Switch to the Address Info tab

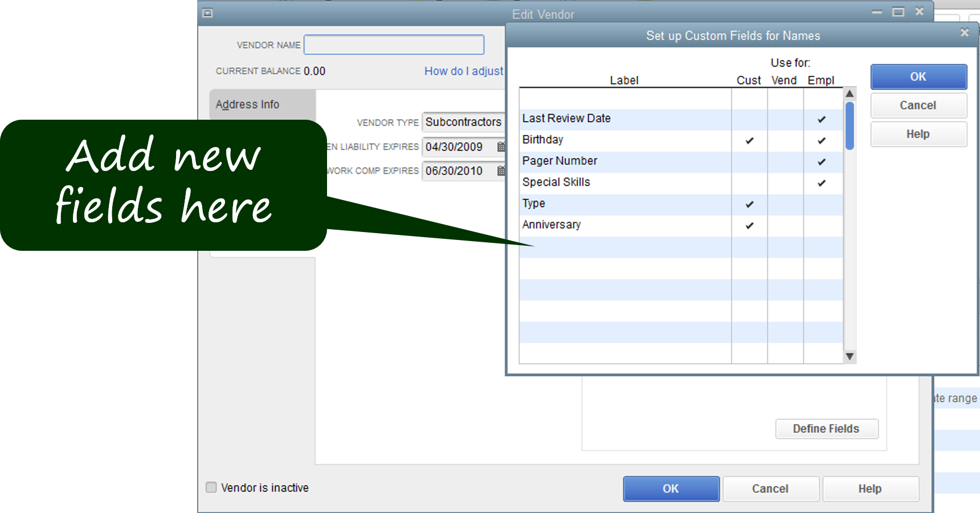pos(248,104)
